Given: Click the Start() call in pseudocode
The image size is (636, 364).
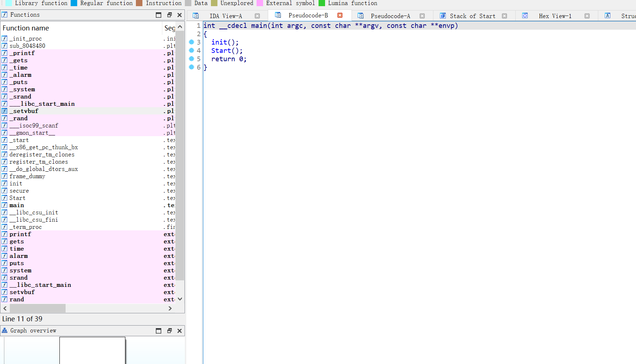Looking at the screenshot, I should click(x=227, y=51).
